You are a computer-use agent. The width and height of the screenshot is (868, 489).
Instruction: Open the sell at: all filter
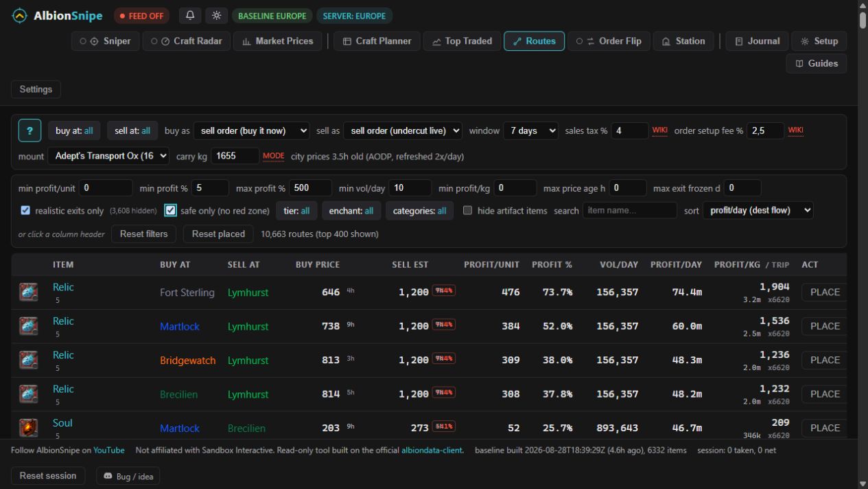pyautogui.click(x=132, y=130)
